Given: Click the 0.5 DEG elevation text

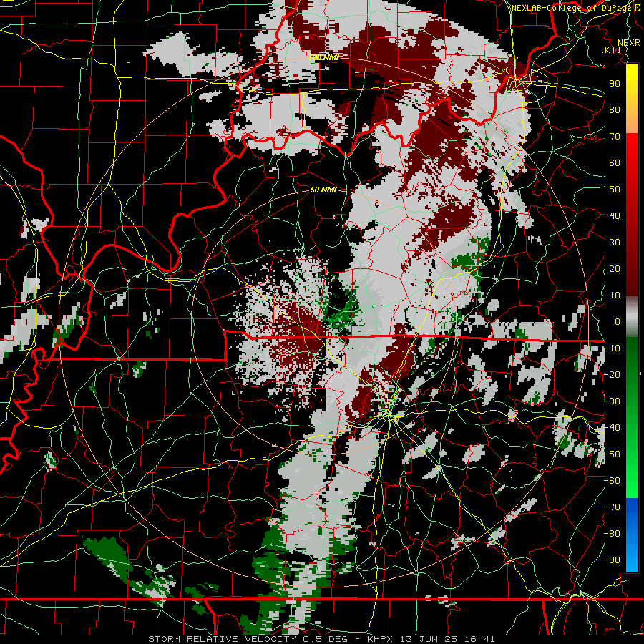Looking at the screenshot, I should (x=325, y=639).
